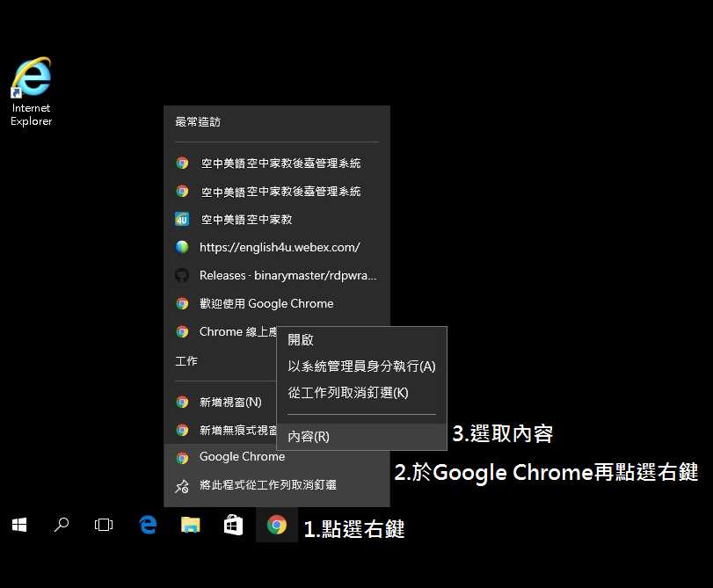Image resolution: width=713 pixels, height=588 pixels.
Task: Click the globe icon beside the webex URL
Action: (182, 247)
